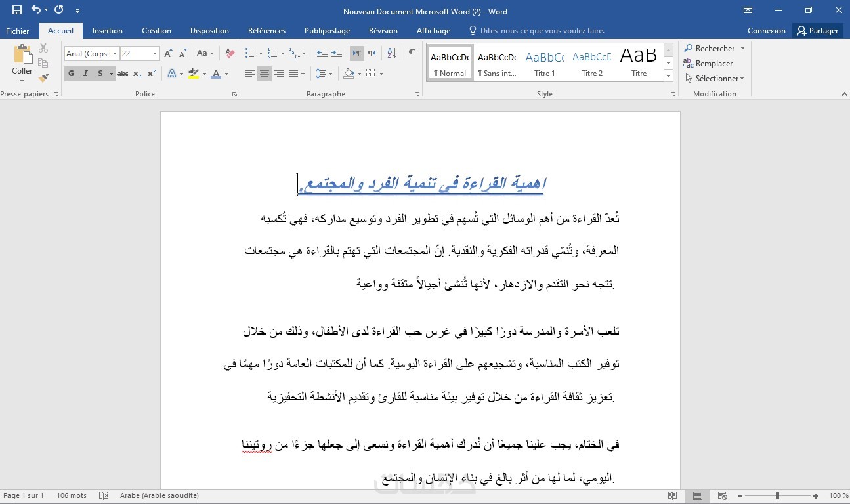Apply the Titre 1 style
Screen dimensions: 850x504
tap(545, 62)
